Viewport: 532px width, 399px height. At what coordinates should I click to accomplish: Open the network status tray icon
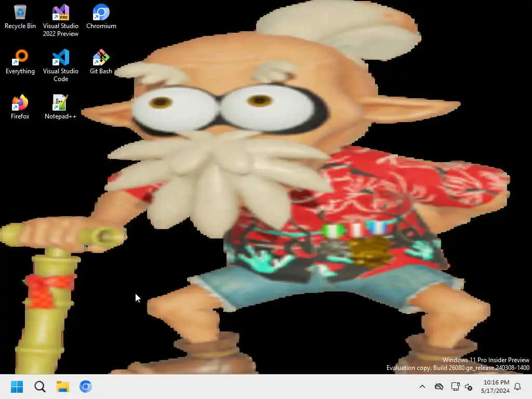tap(455, 387)
